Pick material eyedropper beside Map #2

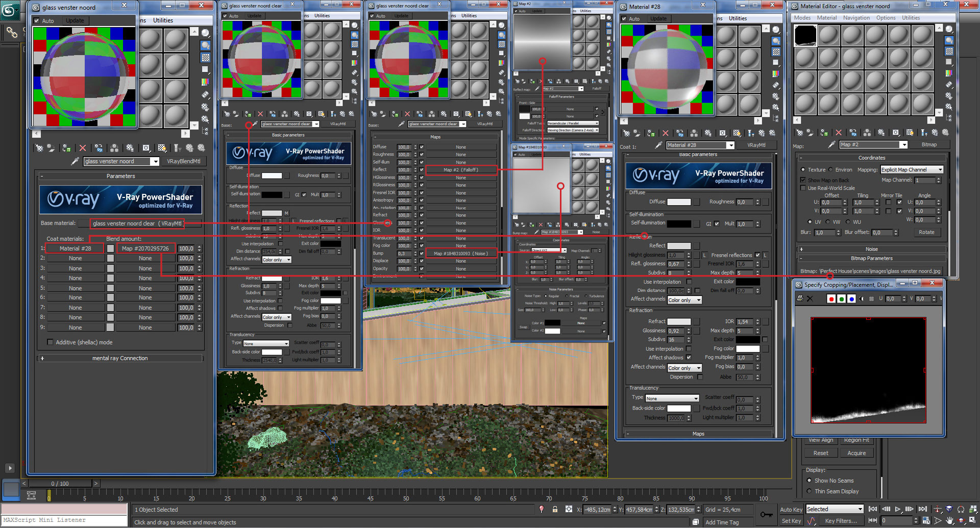point(831,145)
